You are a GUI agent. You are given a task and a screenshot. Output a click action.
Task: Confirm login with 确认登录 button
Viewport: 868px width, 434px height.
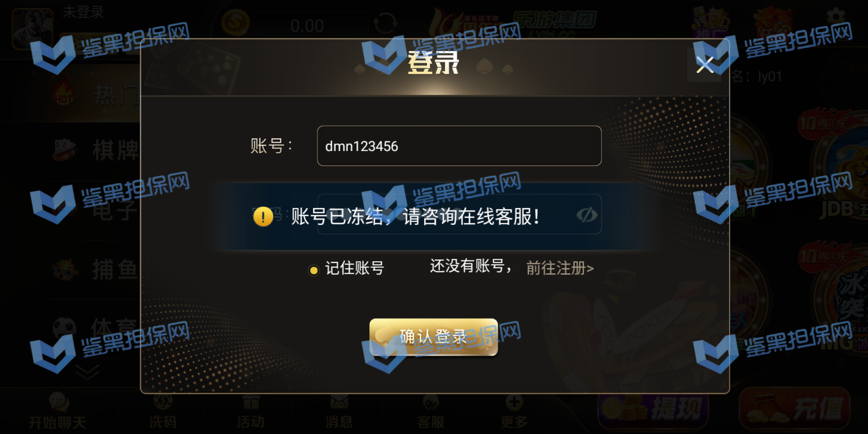click(x=434, y=337)
